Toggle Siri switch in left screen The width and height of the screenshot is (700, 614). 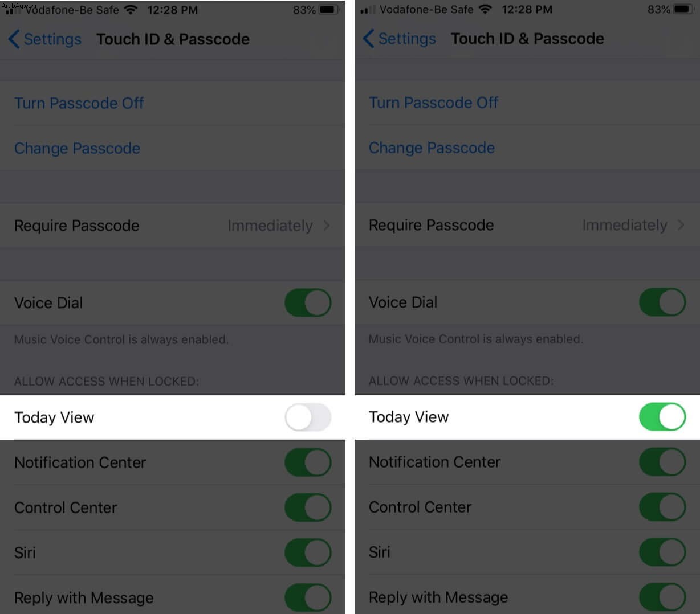pos(308,552)
